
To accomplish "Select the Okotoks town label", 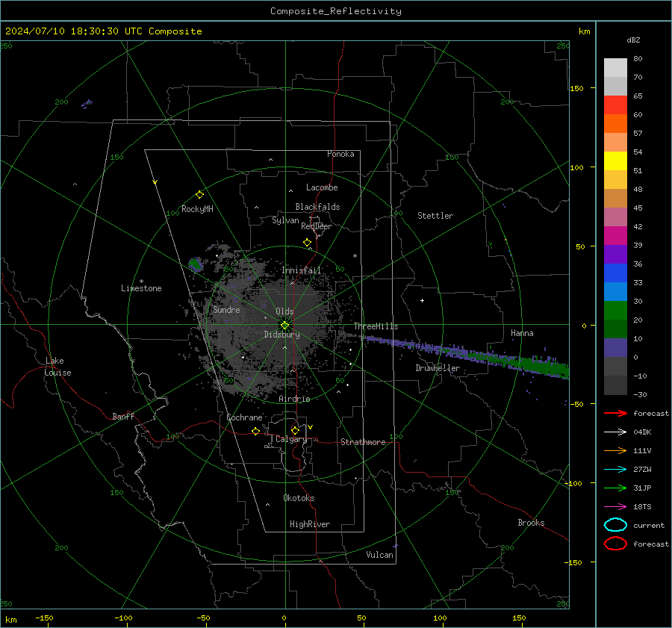I will [x=299, y=498].
